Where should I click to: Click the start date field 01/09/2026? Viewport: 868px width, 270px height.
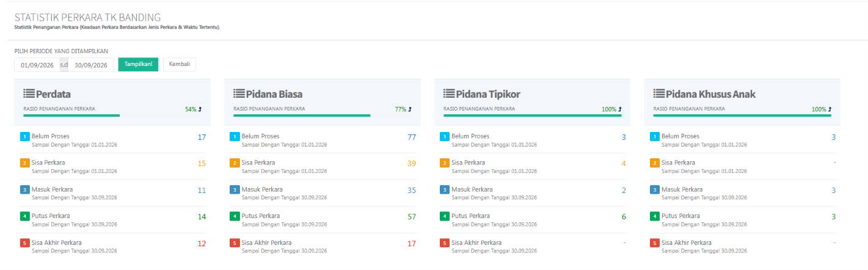coord(37,65)
